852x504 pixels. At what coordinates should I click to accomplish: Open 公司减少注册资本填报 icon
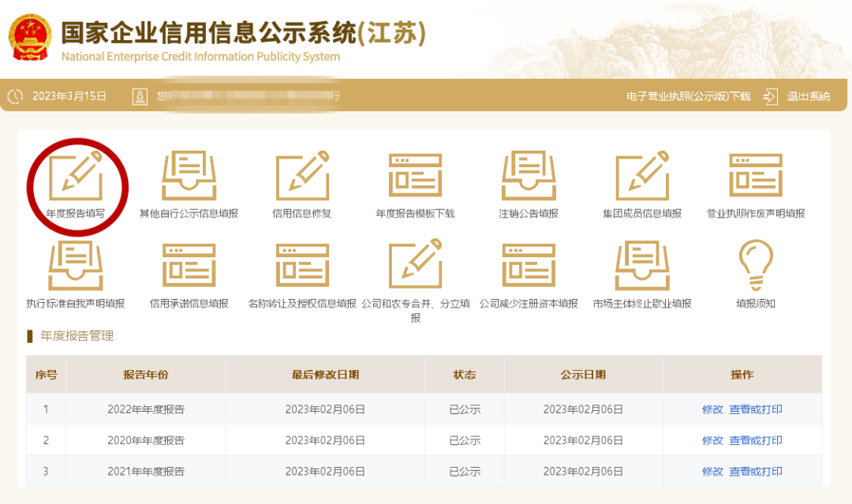[x=529, y=266]
